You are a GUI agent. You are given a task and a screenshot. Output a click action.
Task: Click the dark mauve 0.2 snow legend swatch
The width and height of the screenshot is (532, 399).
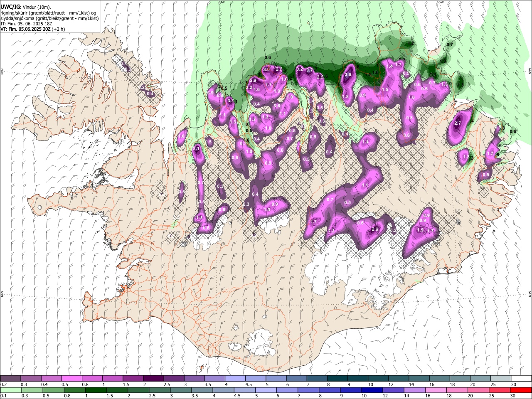tap(11, 379)
